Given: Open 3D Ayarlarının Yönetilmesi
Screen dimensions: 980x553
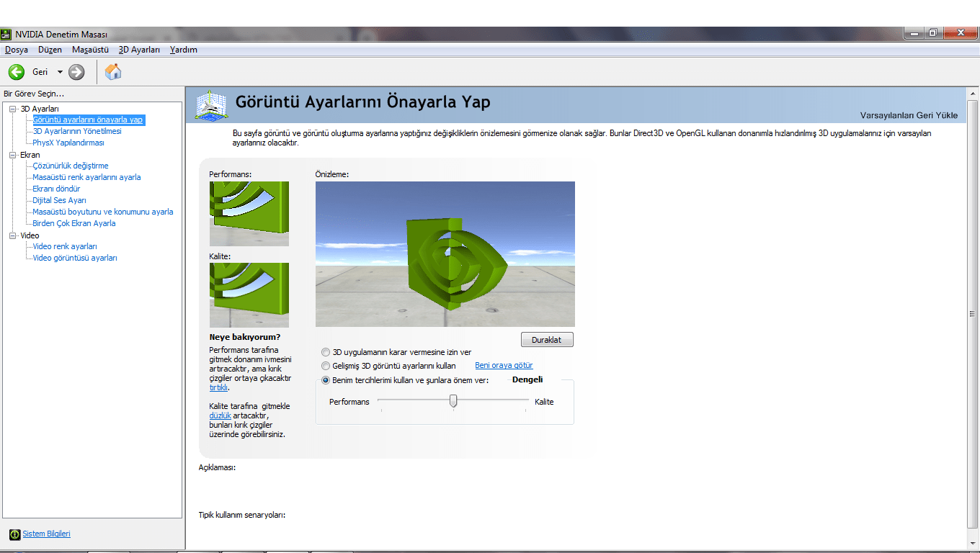Looking at the screenshot, I should pos(77,131).
